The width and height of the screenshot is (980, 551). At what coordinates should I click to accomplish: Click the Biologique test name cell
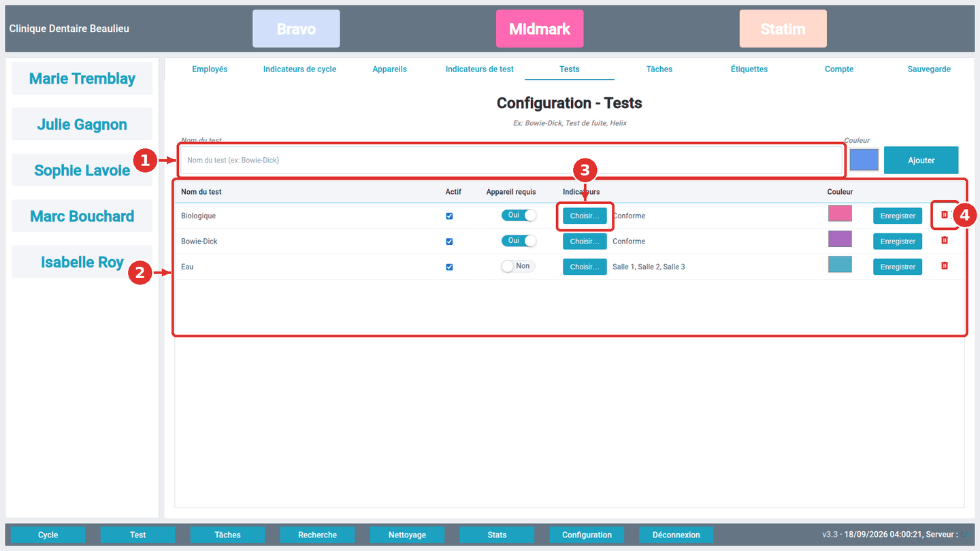click(198, 216)
